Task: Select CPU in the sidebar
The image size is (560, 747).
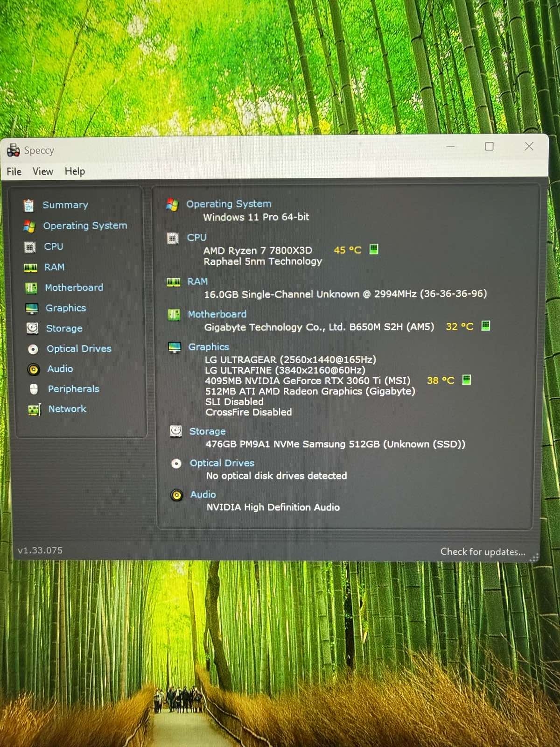Action: [x=54, y=246]
